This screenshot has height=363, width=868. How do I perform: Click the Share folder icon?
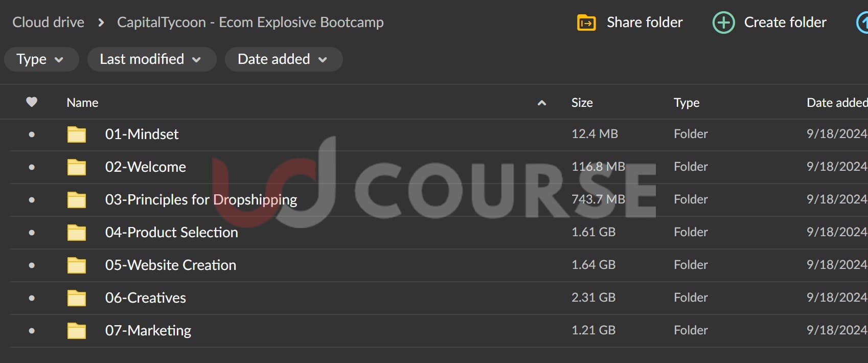tap(586, 23)
